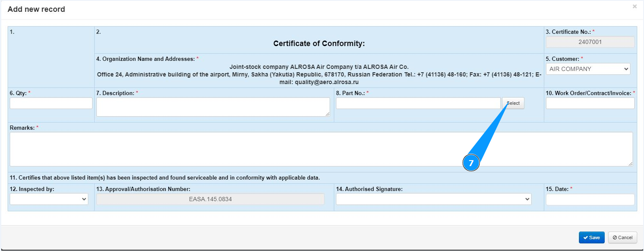Focus the Date input field
This screenshot has width=644, height=251.
(590, 199)
